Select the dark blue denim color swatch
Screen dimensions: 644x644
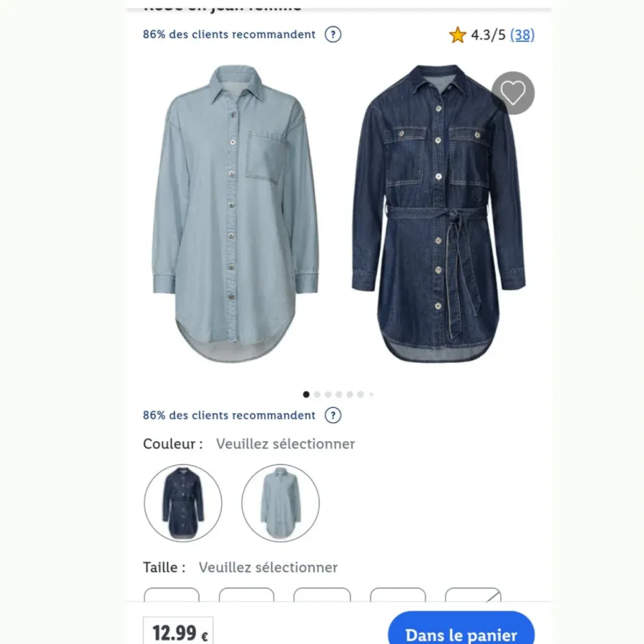pos(182,503)
